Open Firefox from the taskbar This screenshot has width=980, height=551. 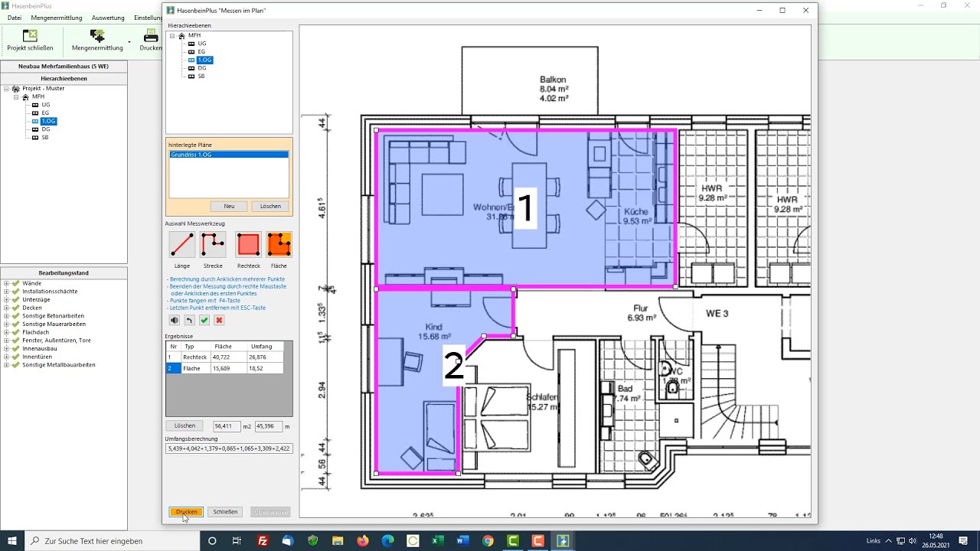363,541
